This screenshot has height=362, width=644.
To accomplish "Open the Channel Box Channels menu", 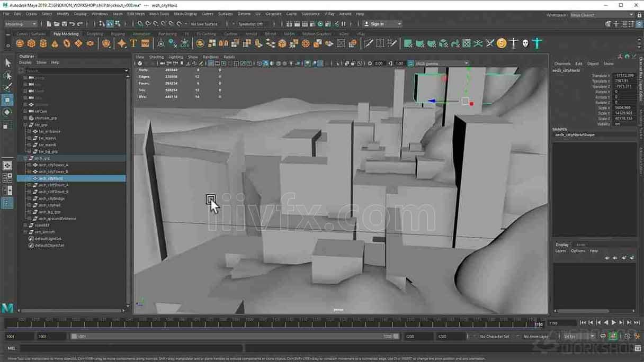I will tap(562, 64).
